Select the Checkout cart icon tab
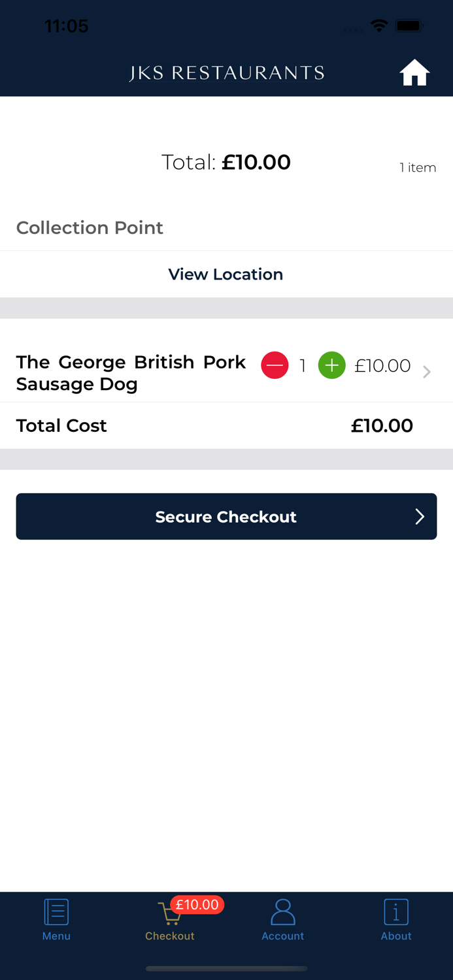 (169, 913)
